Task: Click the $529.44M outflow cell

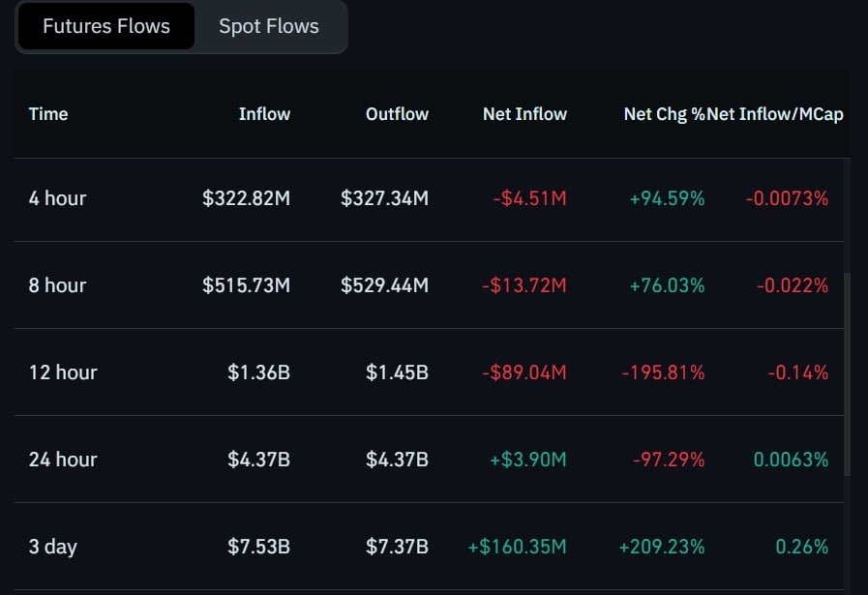Action: (x=384, y=285)
